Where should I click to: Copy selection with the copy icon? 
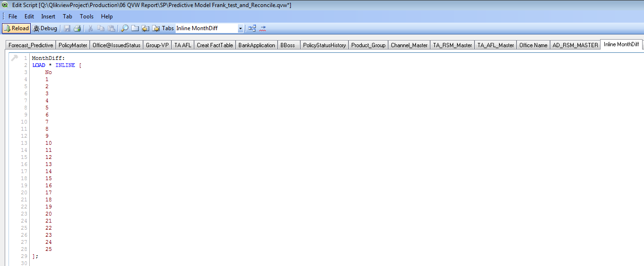(x=101, y=28)
